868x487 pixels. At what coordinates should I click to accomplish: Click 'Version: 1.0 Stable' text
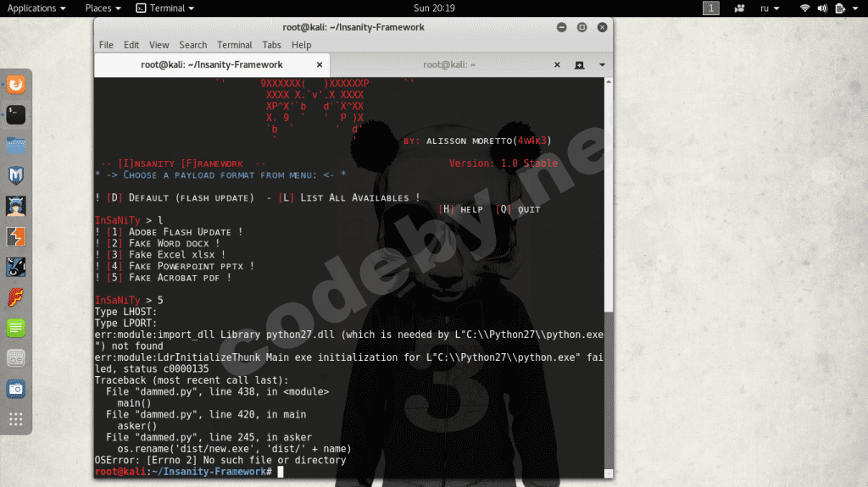[504, 163]
